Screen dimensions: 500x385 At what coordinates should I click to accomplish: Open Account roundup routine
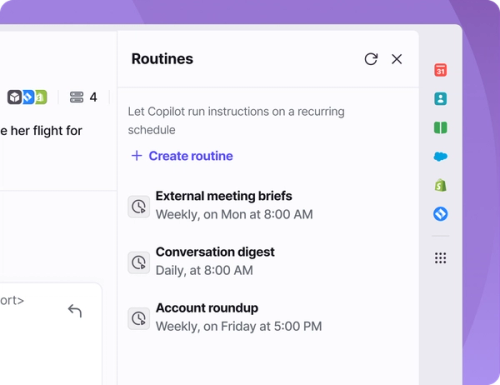coord(224,317)
